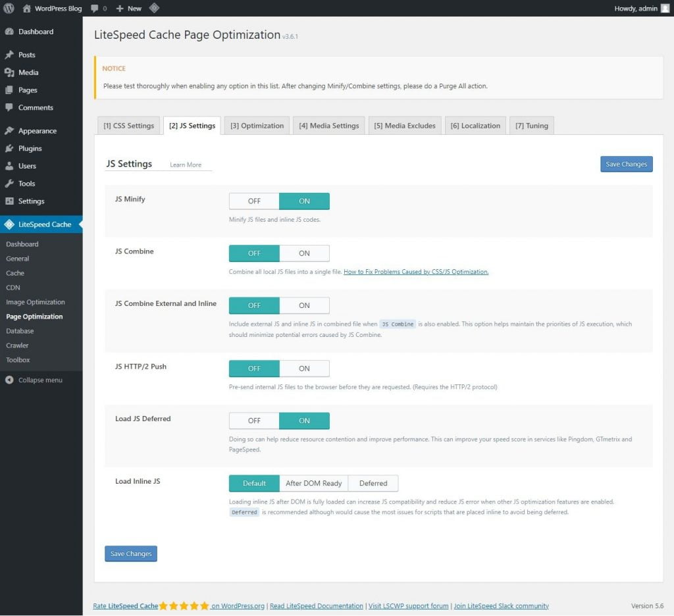The image size is (674, 616).
Task: Open Join LiteSpeed Slack community link
Action: click(502, 605)
